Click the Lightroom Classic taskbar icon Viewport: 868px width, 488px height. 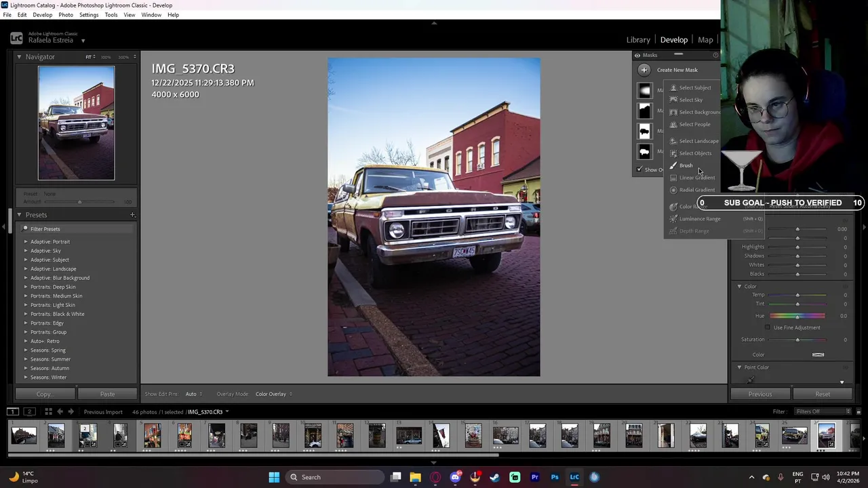[x=574, y=477]
